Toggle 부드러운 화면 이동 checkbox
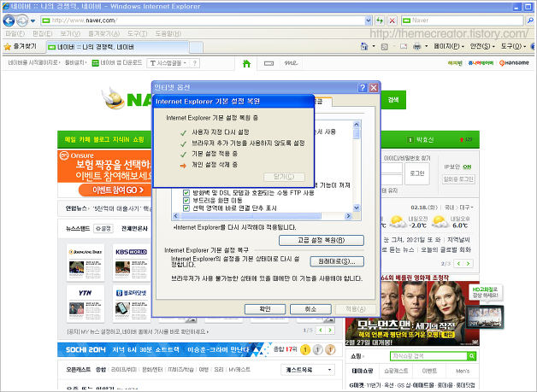Image resolution: width=537 pixels, height=392 pixels. [x=186, y=201]
